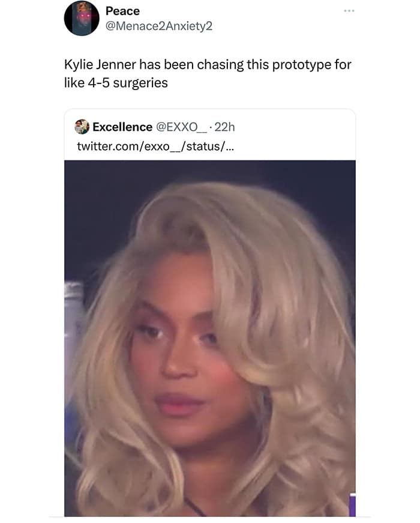
Task: Click the tweet text about Kylie Jenner
Action: pos(208,74)
